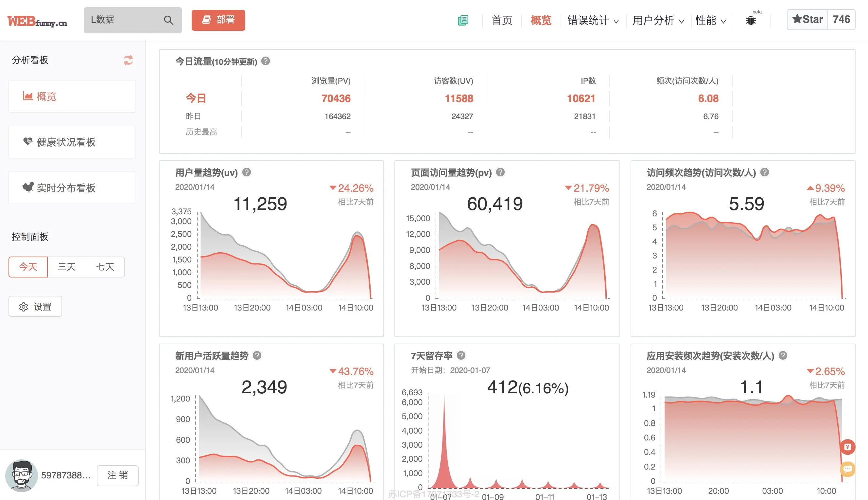
Task: Click the refresh icon beside 分析看板
Action: 128,60
